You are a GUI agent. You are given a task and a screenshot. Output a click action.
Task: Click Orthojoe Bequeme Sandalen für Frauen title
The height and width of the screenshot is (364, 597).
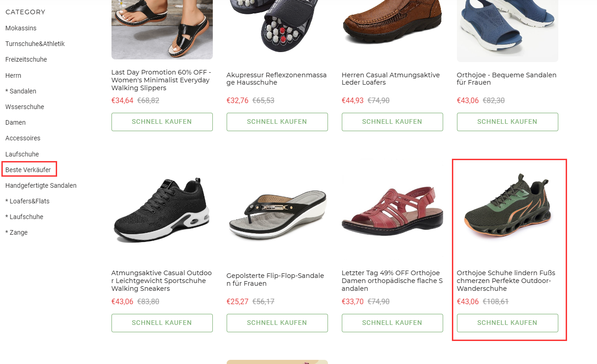(507, 79)
